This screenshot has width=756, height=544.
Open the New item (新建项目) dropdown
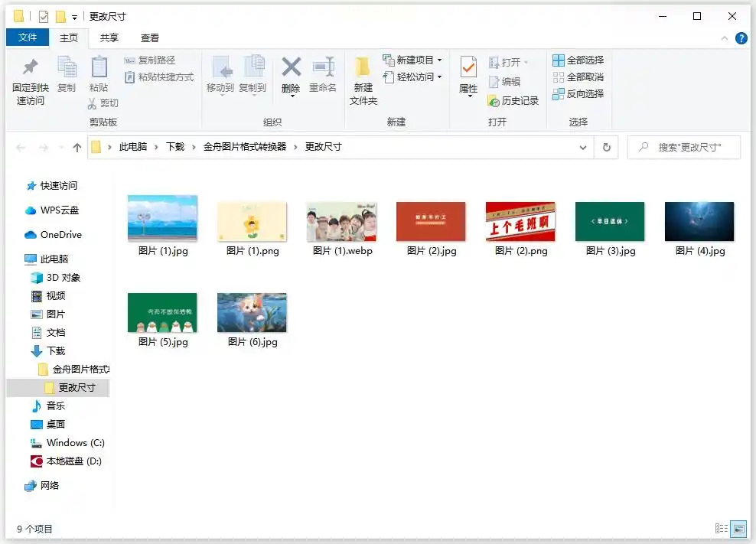(412, 60)
